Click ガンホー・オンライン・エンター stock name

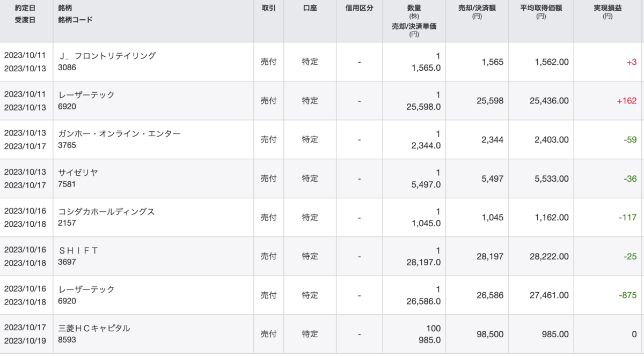coord(119,133)
